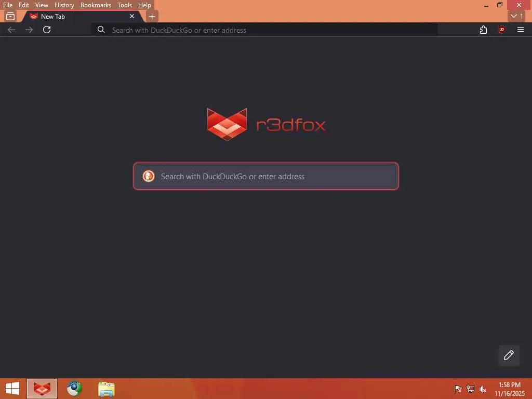Open network status icon in tray
The height and width of the screenshot is (399, 532).
pos(471,389)
